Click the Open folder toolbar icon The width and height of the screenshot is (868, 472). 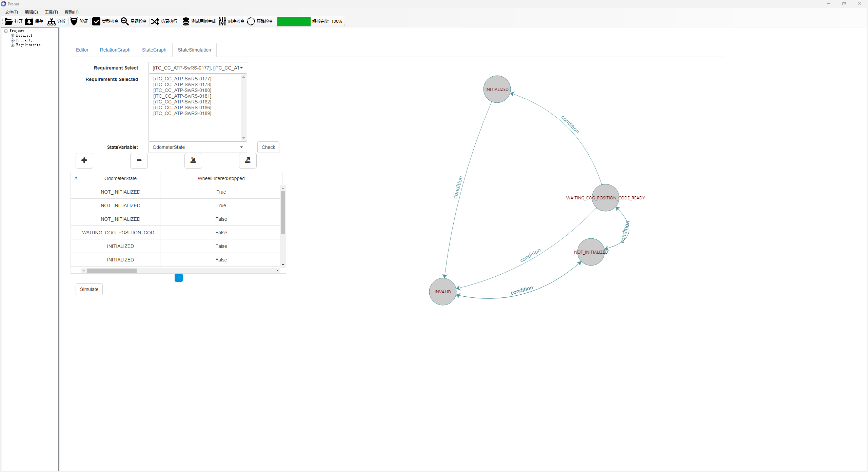(8, 21)
